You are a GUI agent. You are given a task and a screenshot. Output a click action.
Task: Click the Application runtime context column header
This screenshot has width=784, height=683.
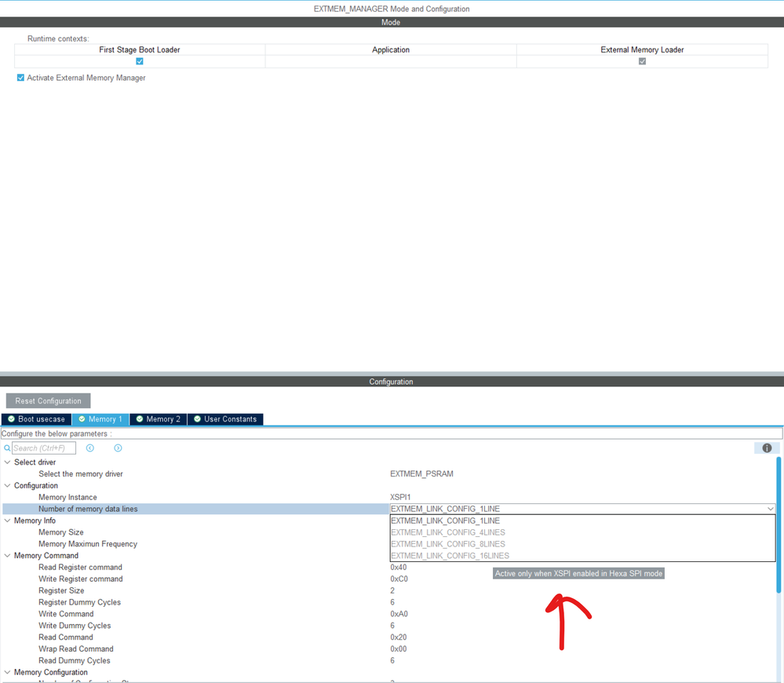coord(391,49)
